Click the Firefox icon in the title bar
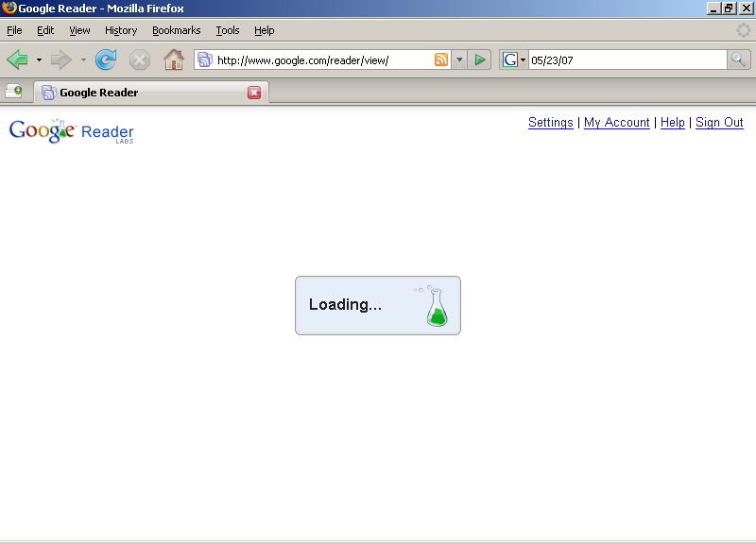The height and width of the screenshot is (544, 756). point(9,8)
